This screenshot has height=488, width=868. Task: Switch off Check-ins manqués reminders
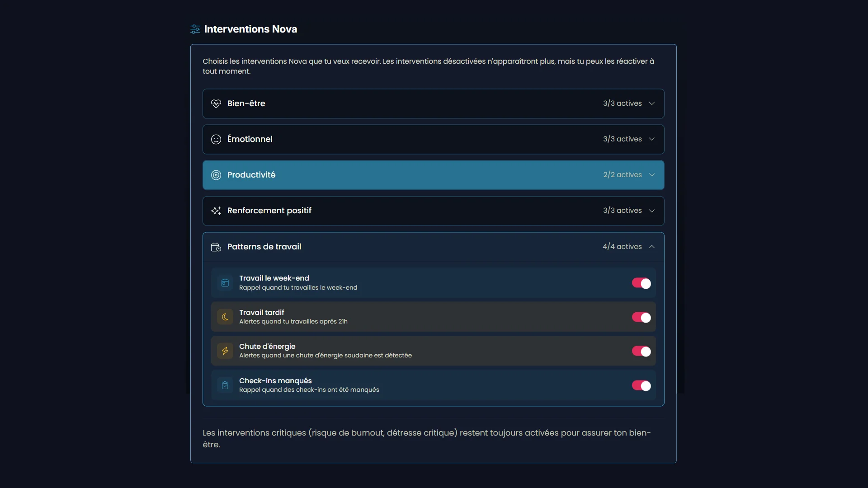point(641,386)
